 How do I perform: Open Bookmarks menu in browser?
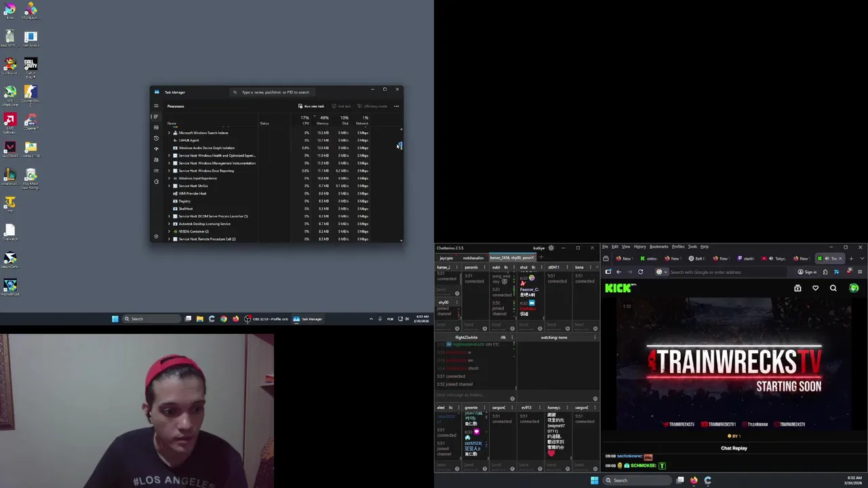point(658,247)
